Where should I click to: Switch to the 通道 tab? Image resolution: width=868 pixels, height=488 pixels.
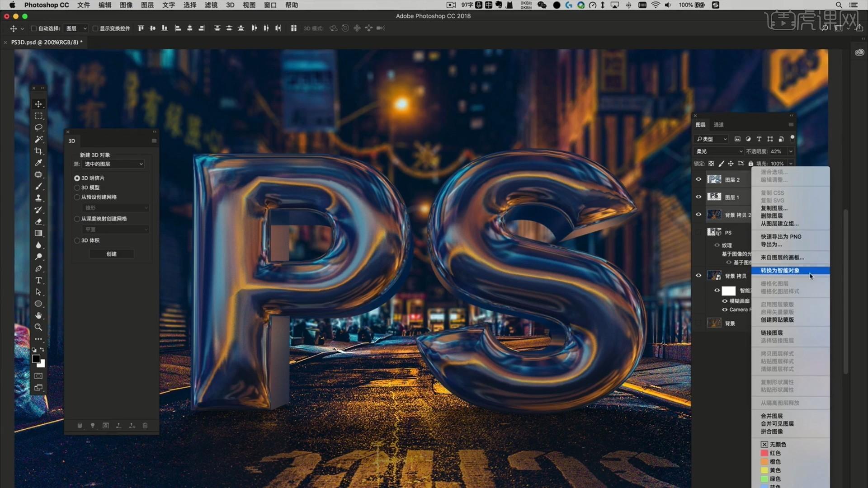[x=718, y=125]
